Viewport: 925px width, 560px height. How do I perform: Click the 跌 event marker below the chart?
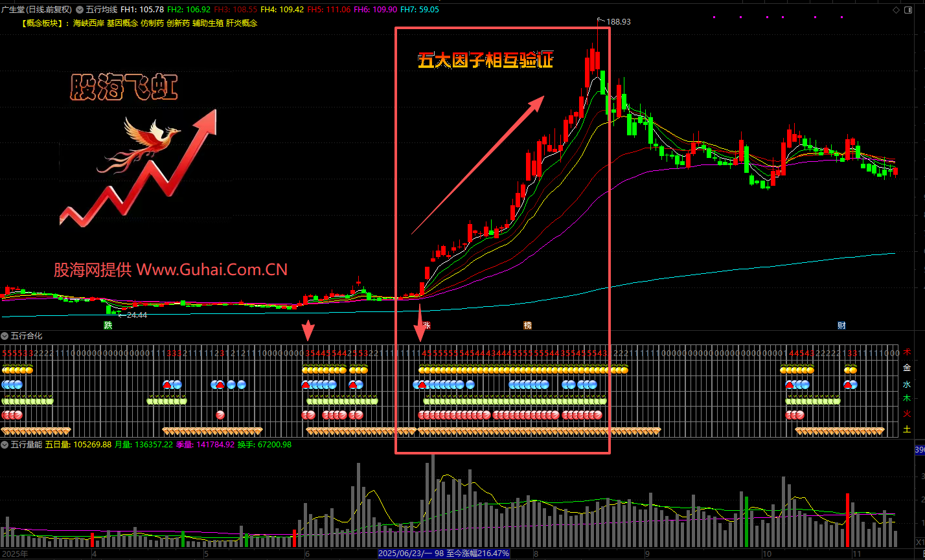[108, 325]
